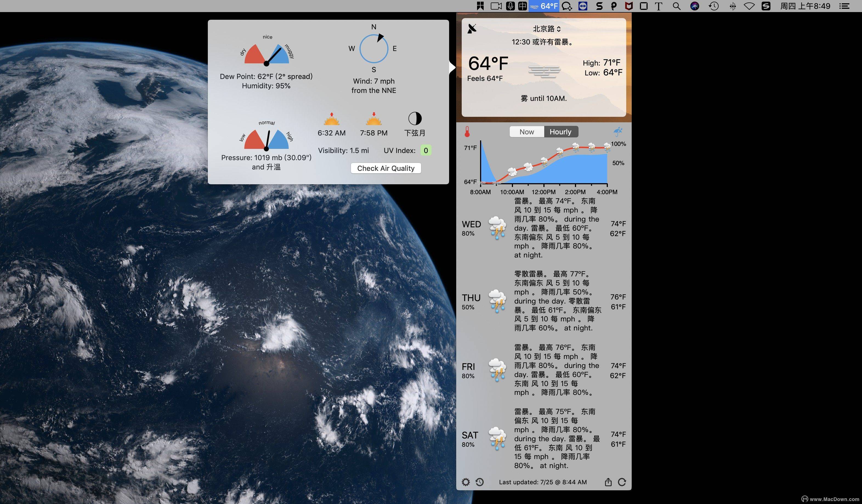
Task: Click the WED thunderstorm forecast icon
Action: pyautogui.click(x=497, y=228)
